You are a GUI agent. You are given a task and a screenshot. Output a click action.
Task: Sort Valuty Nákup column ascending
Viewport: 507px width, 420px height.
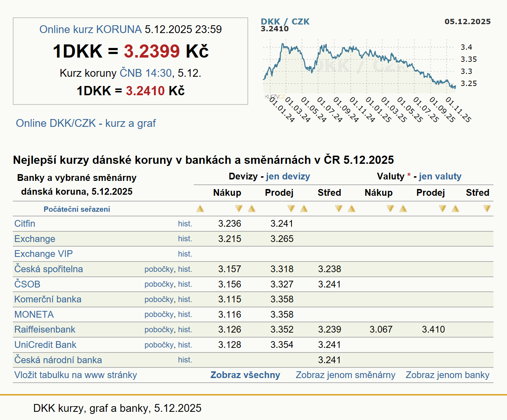click(x=352, y=209)
